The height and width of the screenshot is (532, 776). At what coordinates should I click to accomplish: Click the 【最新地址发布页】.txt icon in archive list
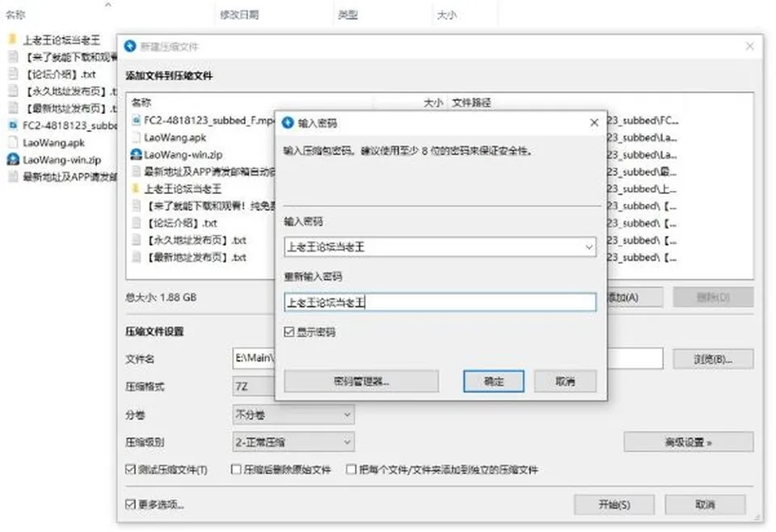tap(136, 257)
